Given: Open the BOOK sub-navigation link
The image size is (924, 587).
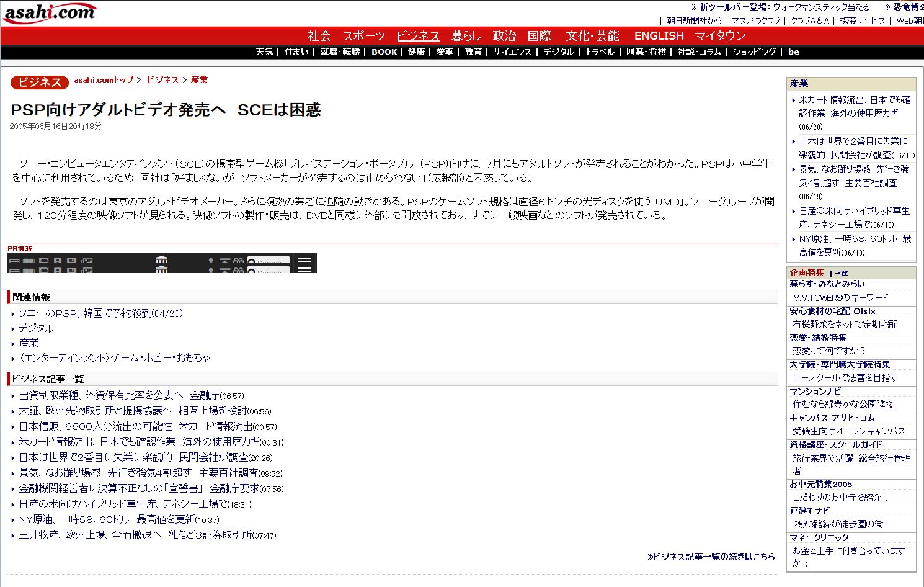Looking at the screenshot, I should pos(384,52).
